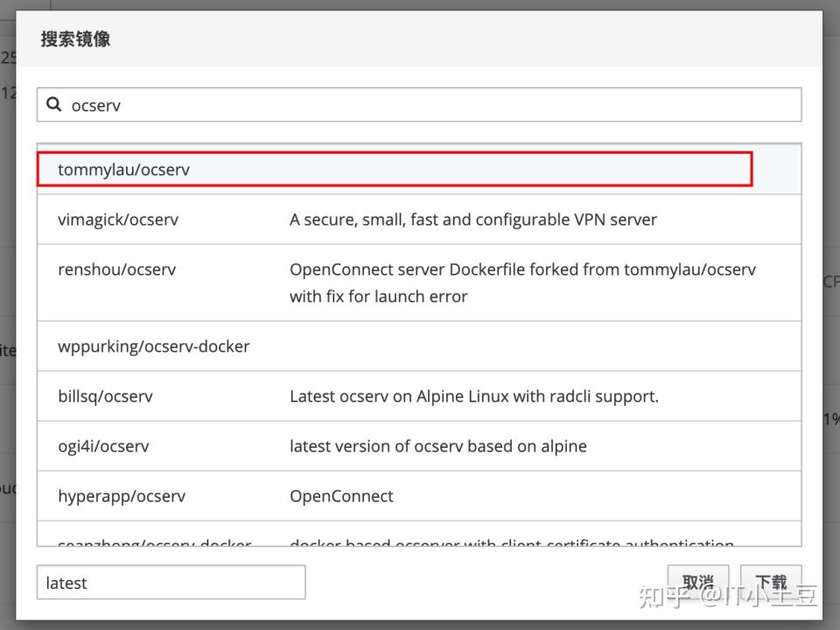This screenshot has width=840, height=630.
Task: Click the 'latest version of ocserv' description
Action: [x=437, y=446]
